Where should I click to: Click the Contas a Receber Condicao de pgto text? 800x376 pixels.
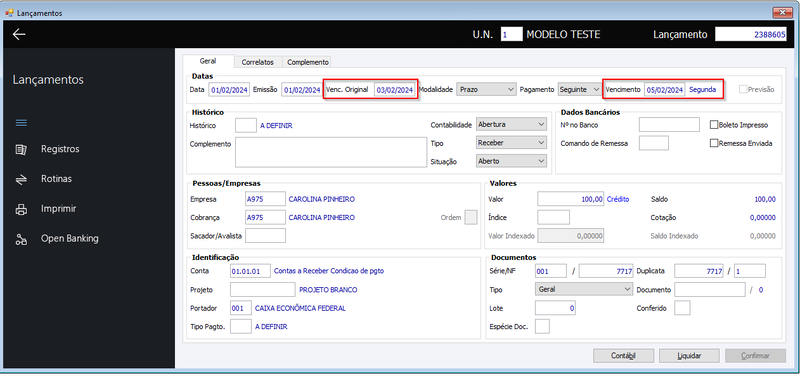329,271
